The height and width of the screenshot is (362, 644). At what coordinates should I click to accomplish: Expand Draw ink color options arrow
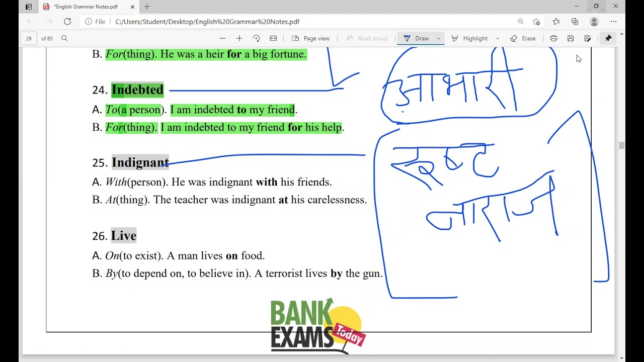coord(439,38)
